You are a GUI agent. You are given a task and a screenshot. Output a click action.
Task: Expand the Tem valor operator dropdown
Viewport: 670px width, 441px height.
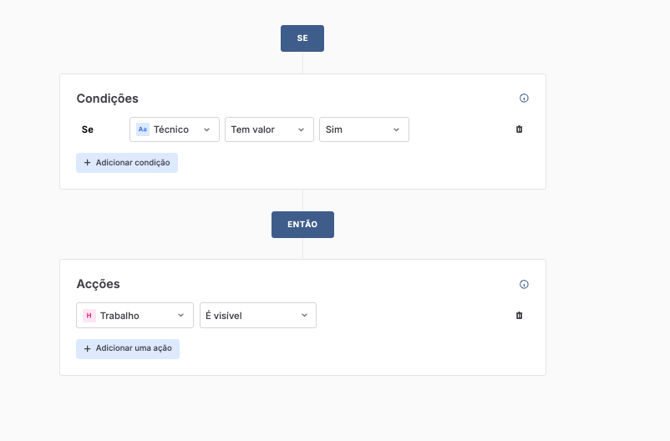coord(269,129)
